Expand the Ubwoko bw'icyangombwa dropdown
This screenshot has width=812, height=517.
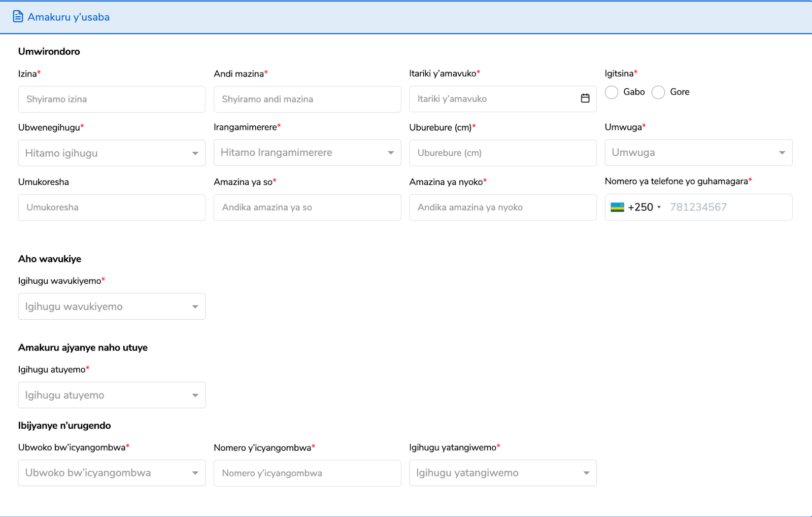[112, 473]
